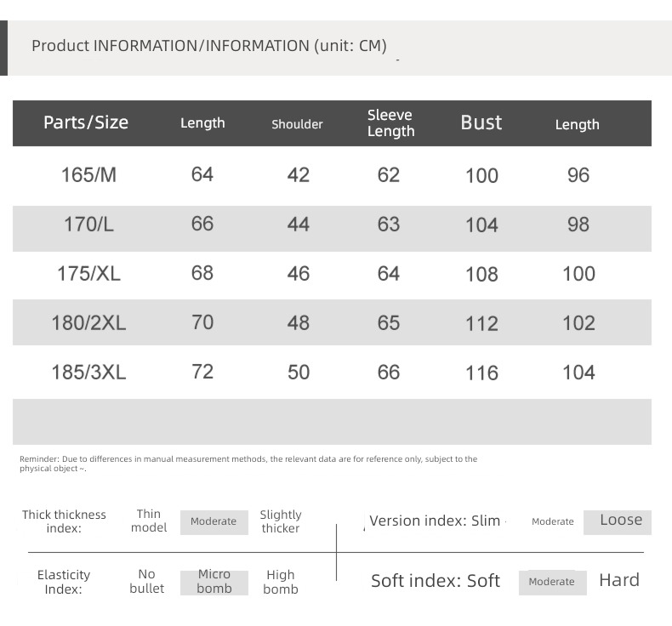The height and width of the screenshot is (626, 672).
Task: Click the Sleeve Length column header
Action: coord(390,123)
